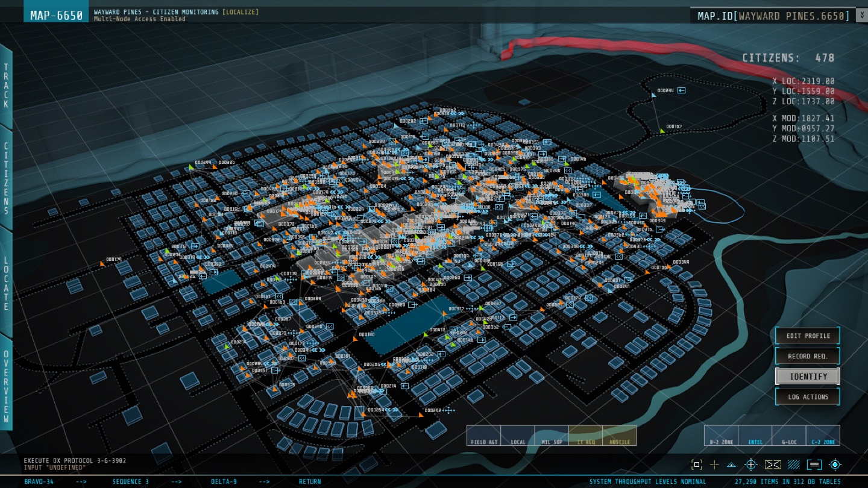Click the blue triangle marker icon
868x488 pixels.
click(731, 465)
